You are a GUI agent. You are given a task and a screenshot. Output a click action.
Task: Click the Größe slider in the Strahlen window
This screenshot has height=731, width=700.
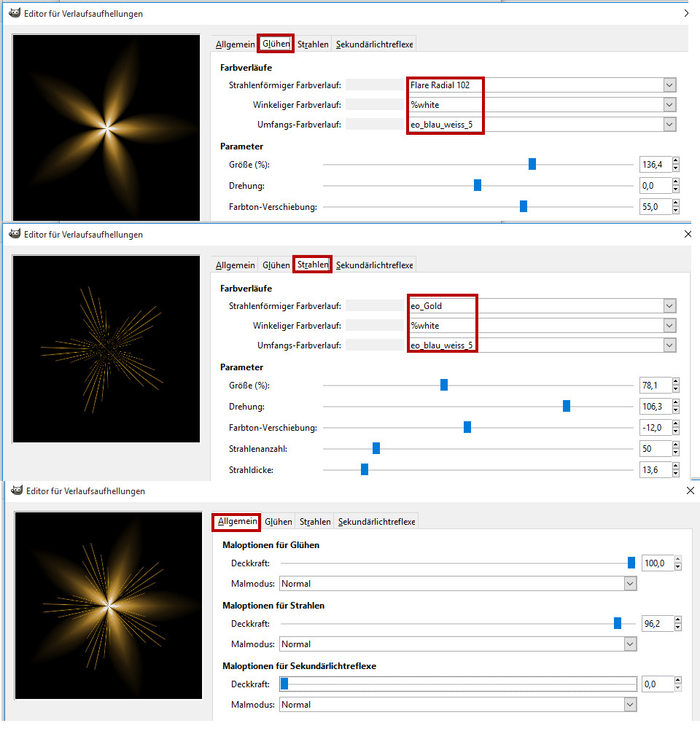pos(478,385)
